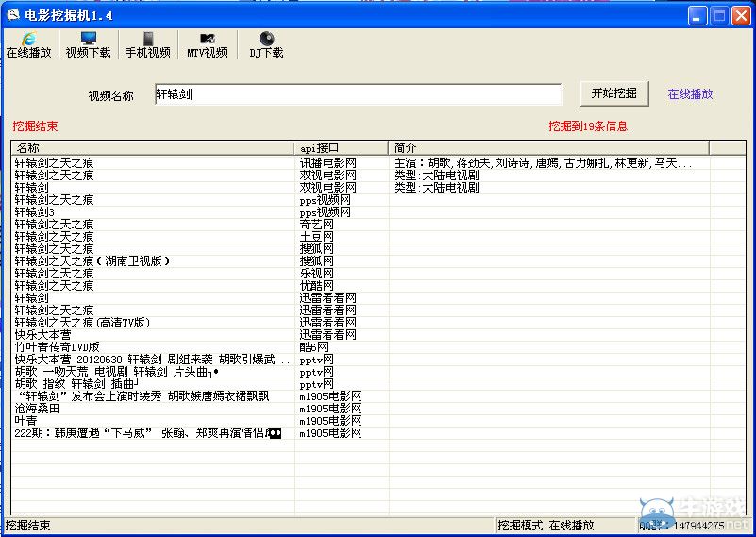Click the 奇艺网 api cell
Image resolution: width=756 pixels, height=537 pixels.
tap(317, 225)
